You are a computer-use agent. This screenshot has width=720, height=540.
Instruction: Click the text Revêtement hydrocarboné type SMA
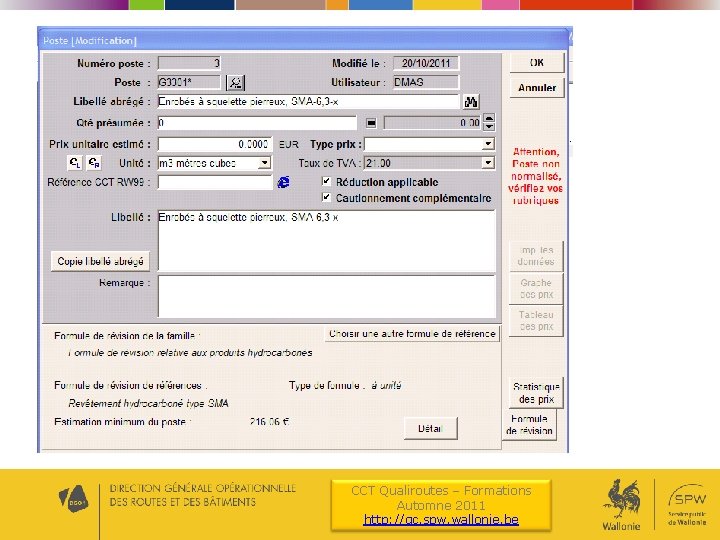148,403
